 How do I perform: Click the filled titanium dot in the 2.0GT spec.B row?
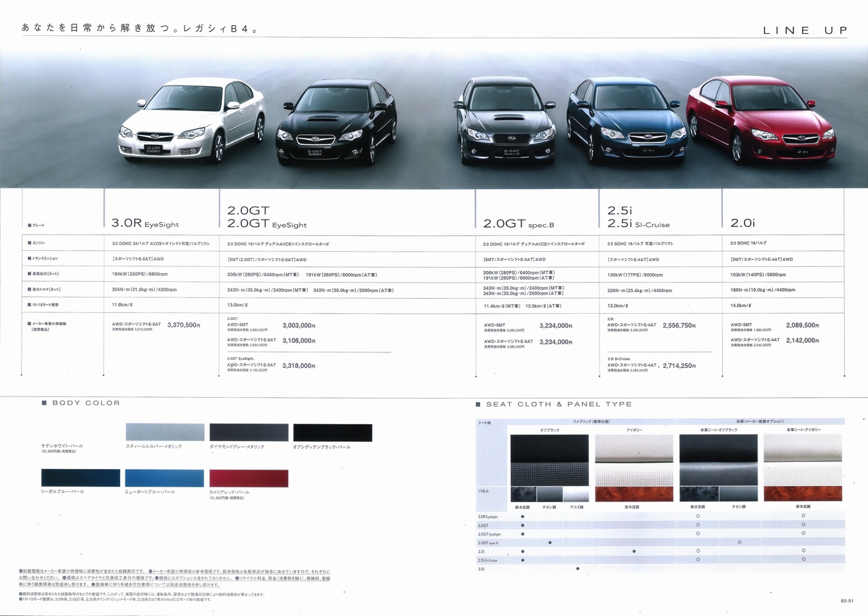click(550, 543)
